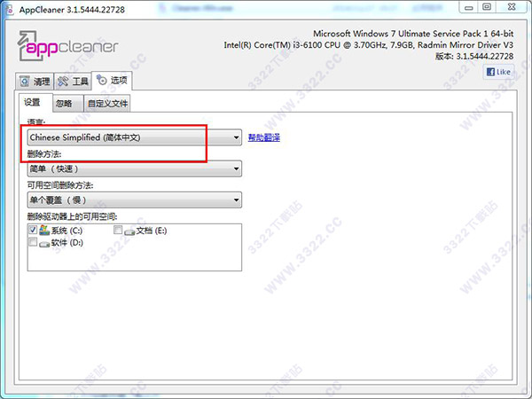Click the 删除驱动器上的可用空间 label

tap(73, 216)
